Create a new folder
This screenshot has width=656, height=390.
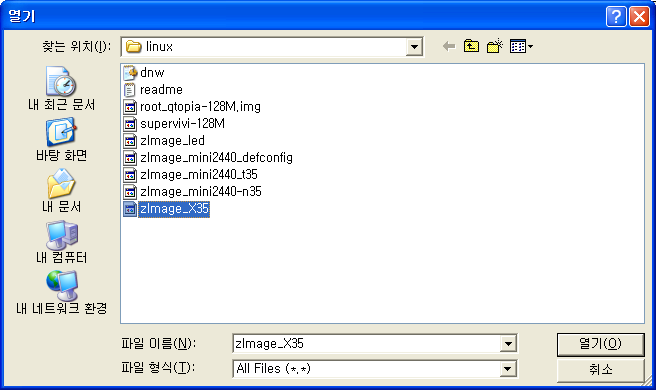495,46
